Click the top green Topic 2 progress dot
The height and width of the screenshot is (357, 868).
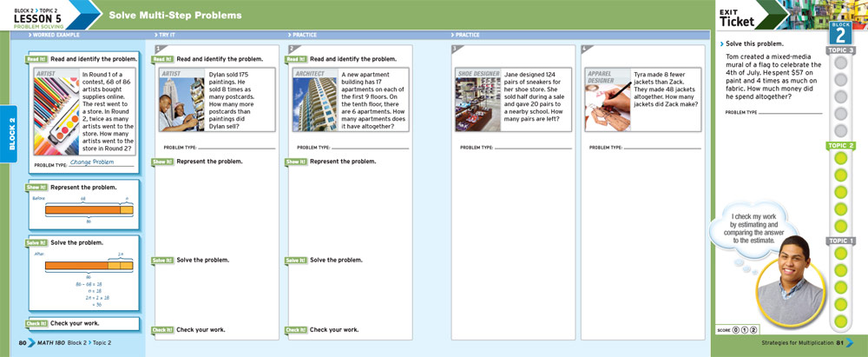tap(840, 159)
